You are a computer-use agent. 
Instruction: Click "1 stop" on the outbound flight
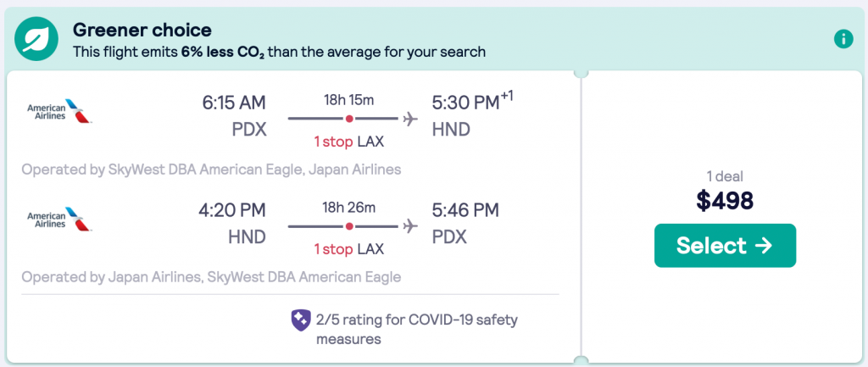pyautogui.click(x=332, y=142)
